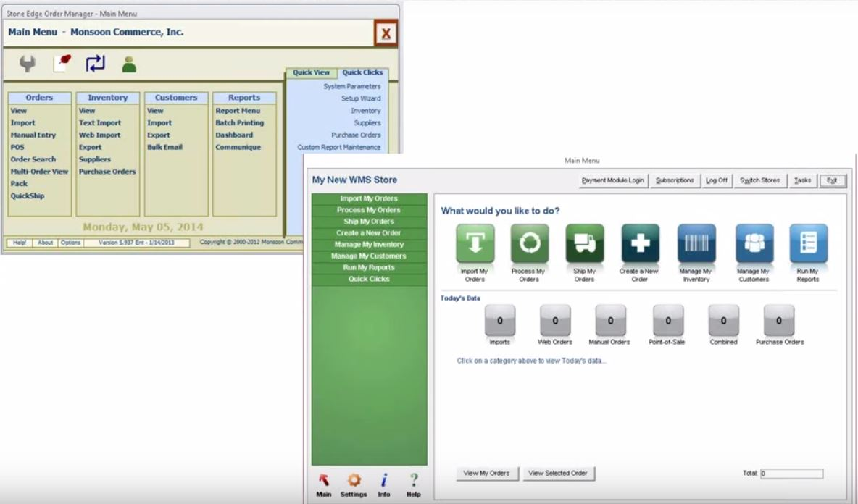Click the green Import My Orders icon

point(475,243)
